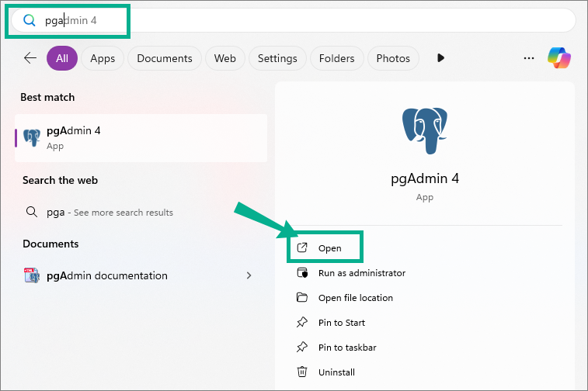Choose Pin to Start
588x391 pixels.
341,323
